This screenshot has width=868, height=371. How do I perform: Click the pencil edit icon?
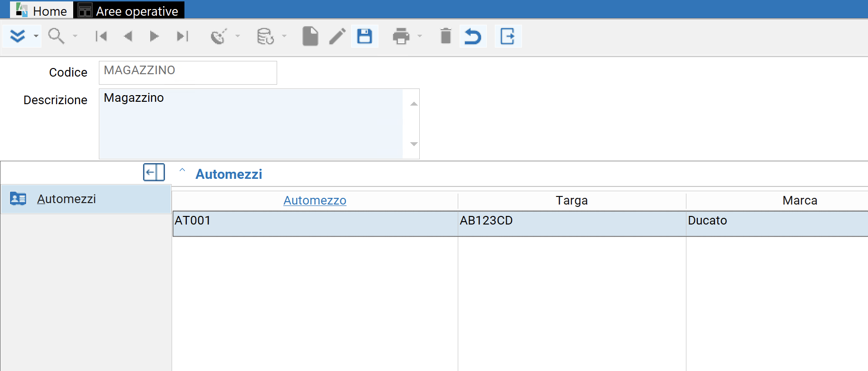pos(338,36)
